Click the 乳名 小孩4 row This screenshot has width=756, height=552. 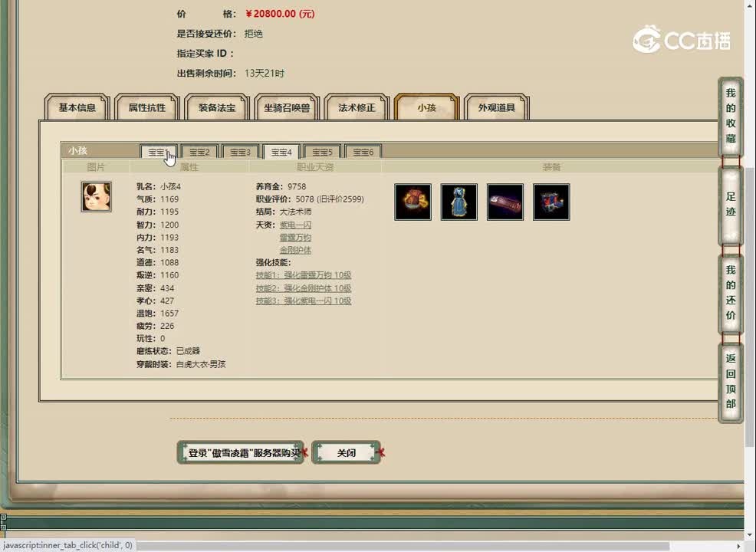159,186
